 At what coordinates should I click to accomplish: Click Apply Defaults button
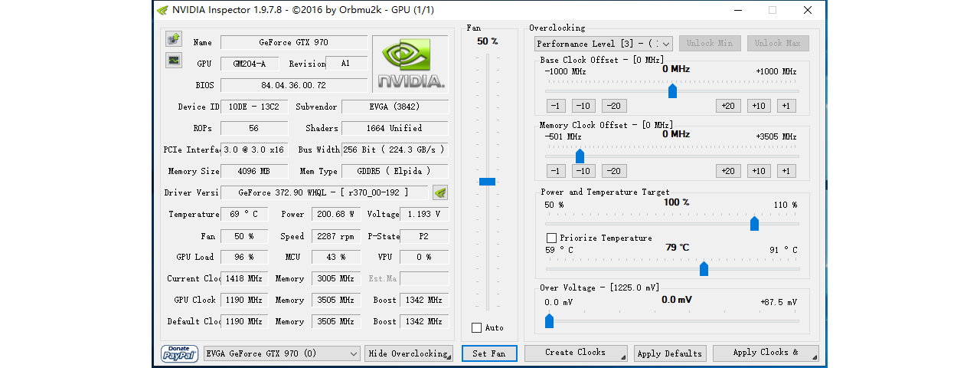(x=670, y=353)
